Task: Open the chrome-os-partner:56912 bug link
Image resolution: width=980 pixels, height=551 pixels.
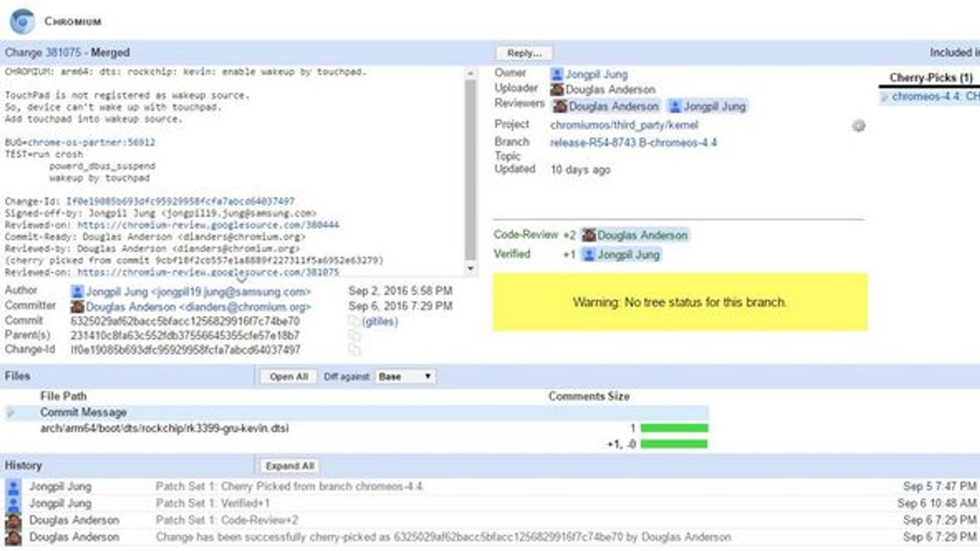Action: click(91, 143)
